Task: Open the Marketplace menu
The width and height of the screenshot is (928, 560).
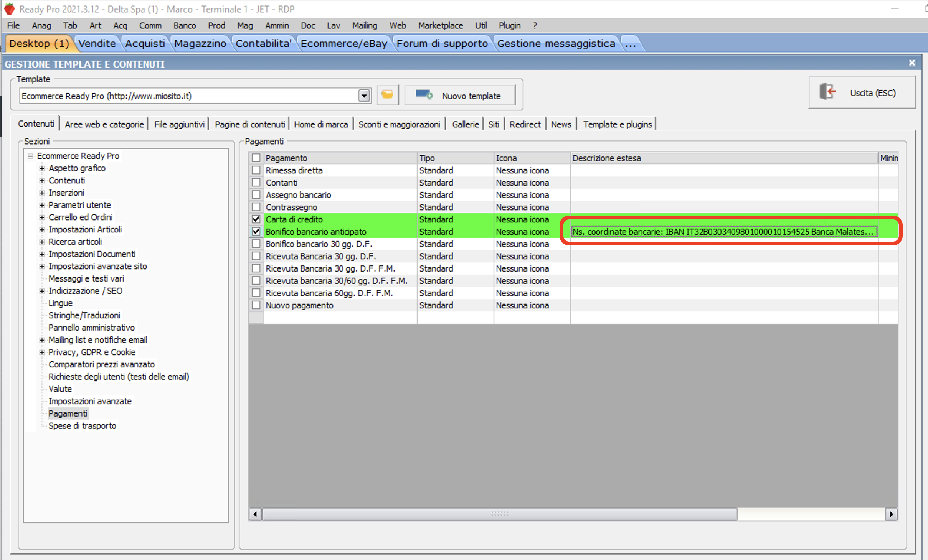Action: pyautogui.click(x=440, y=26)
